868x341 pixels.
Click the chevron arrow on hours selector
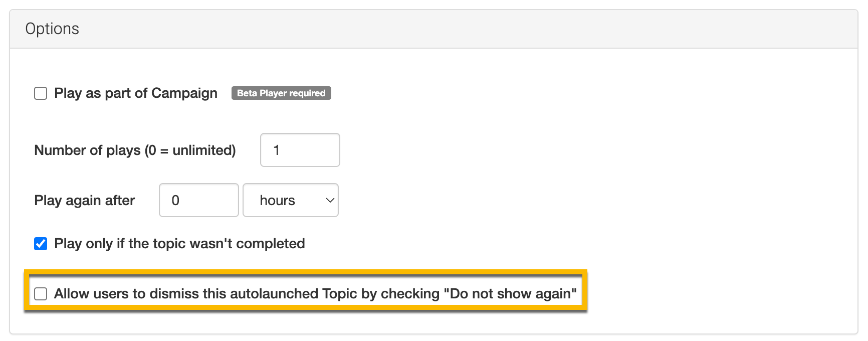[x=330, y=200]
